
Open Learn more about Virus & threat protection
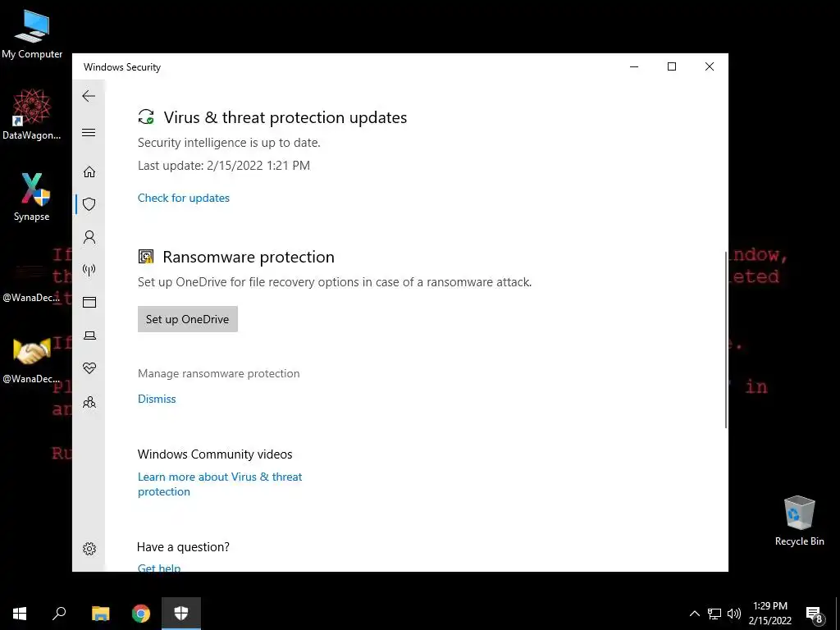220,484
